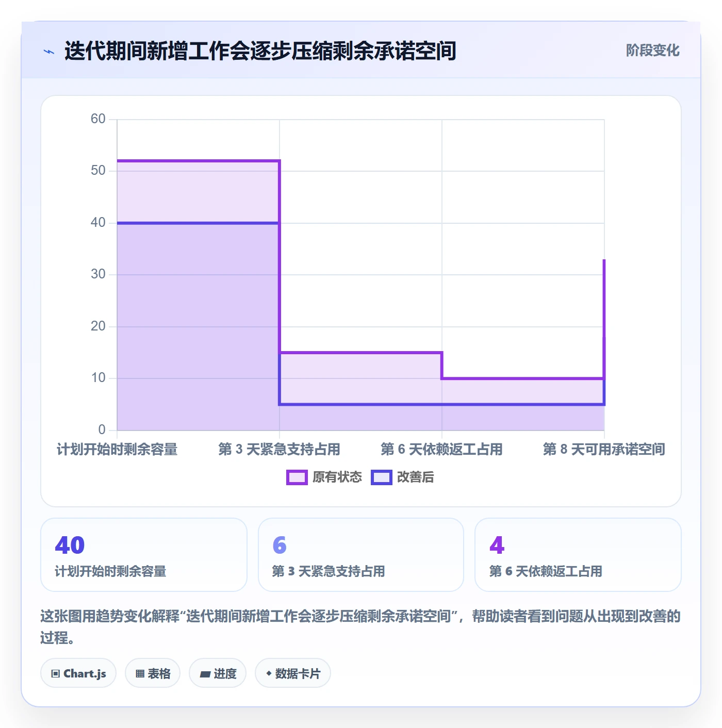Click the y-axis value 50
Screen dimensions: 722x728
pos(98,171)
